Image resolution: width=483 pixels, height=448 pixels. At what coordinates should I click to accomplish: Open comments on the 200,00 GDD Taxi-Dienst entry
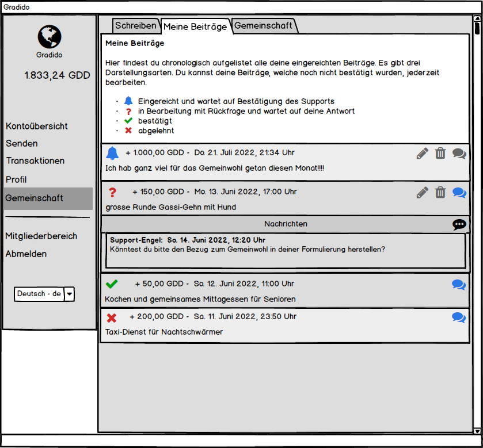coord(459,317)
